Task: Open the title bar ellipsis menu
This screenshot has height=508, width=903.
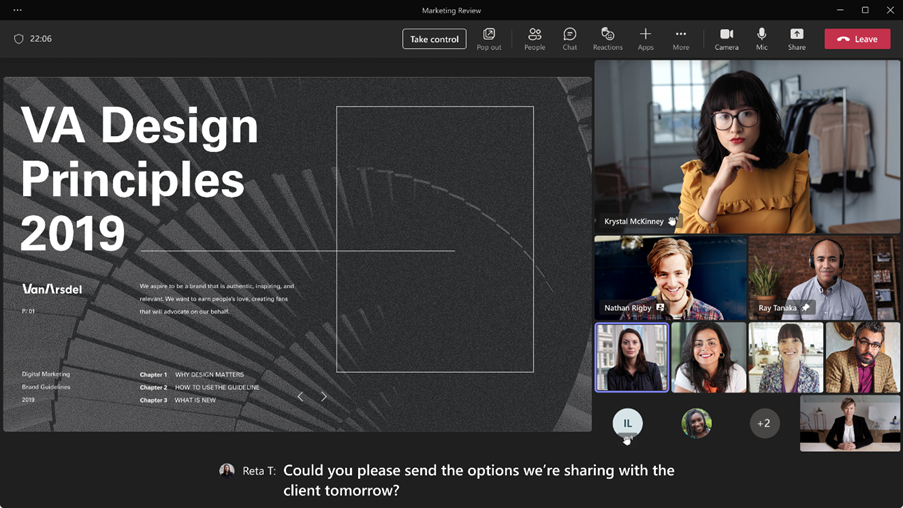Action: click(18, 10)
